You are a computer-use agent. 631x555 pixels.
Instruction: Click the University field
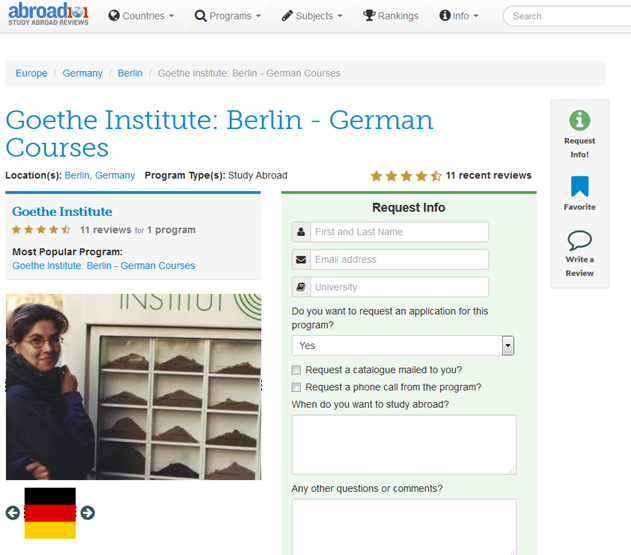pos(399,287)
